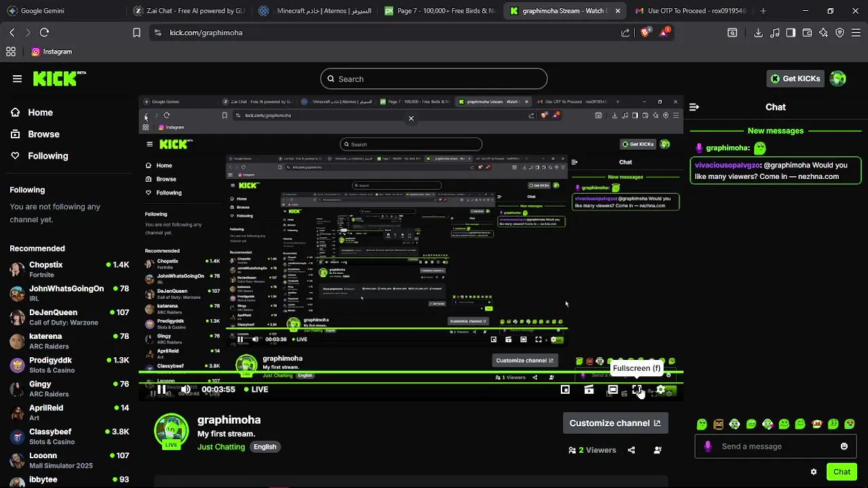Open Instagram bookmark in bookmarks bar

click(x=52, y=52)
